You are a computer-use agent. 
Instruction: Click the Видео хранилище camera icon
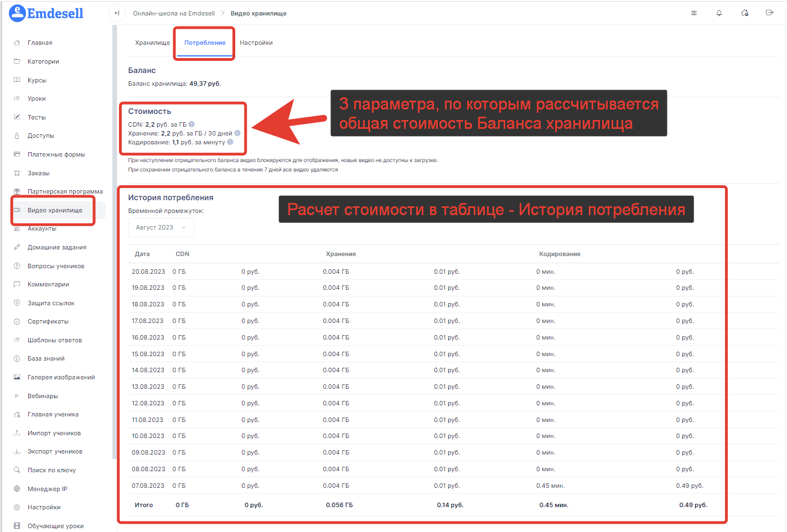(17, 210)
